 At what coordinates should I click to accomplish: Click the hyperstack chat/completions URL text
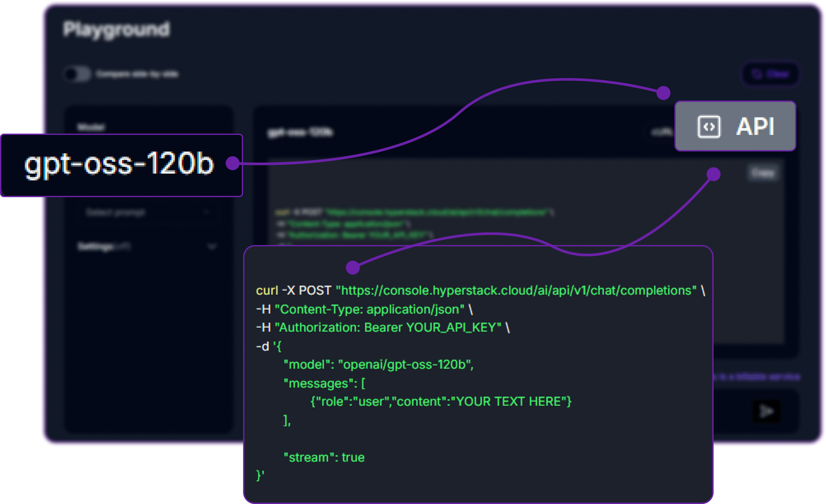point(516,290)
